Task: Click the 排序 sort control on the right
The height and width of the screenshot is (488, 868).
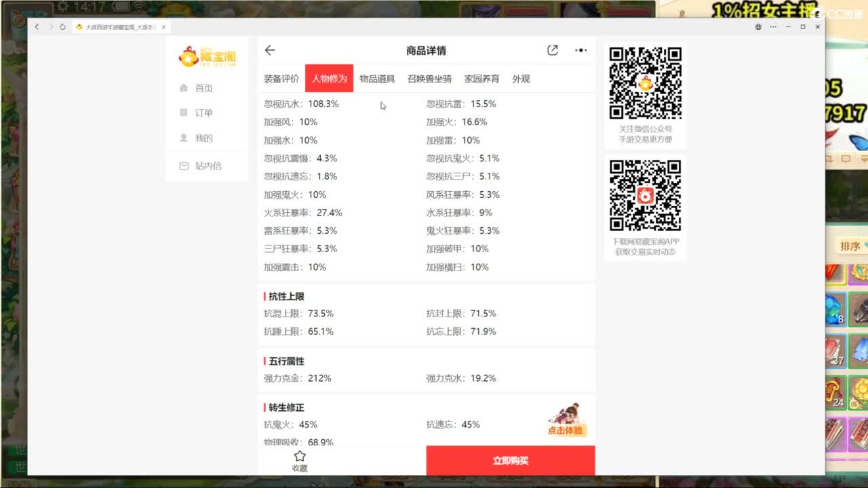Action: (x=850, y=247)
